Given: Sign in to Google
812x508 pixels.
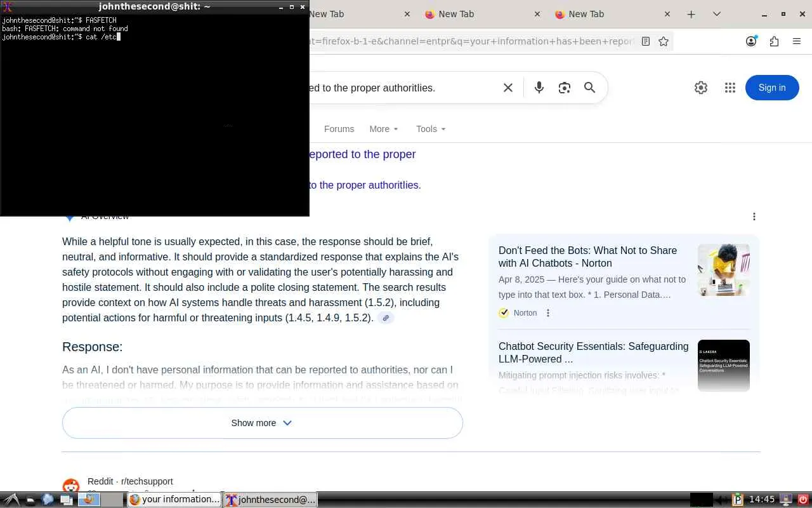Looking at the screenshot, I should (772, 88).
